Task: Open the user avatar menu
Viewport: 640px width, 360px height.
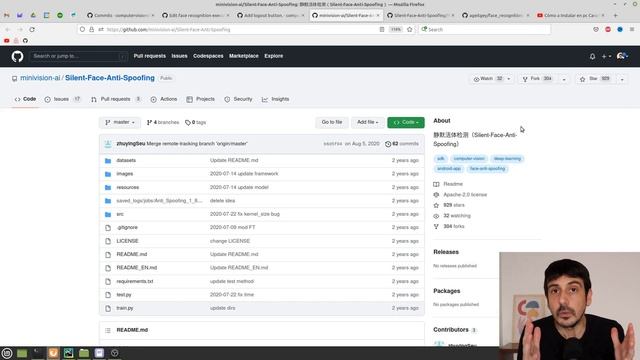Action: [x=622, y=56]
